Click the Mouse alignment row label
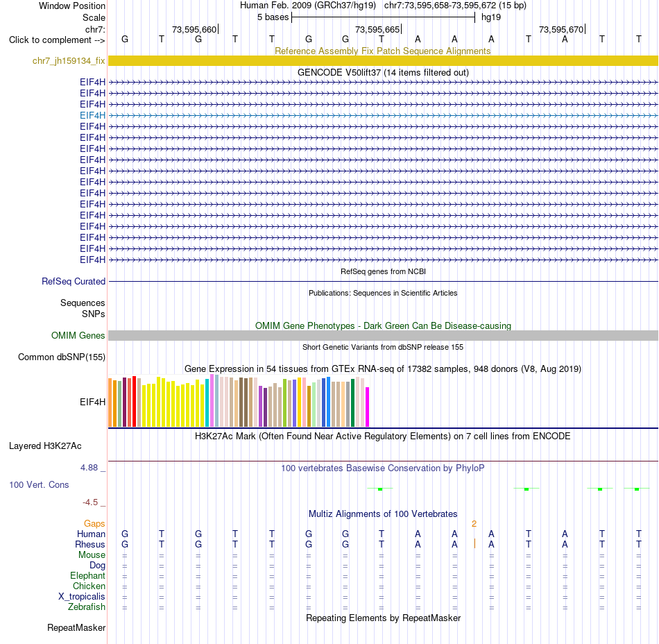 coord(92,555)
